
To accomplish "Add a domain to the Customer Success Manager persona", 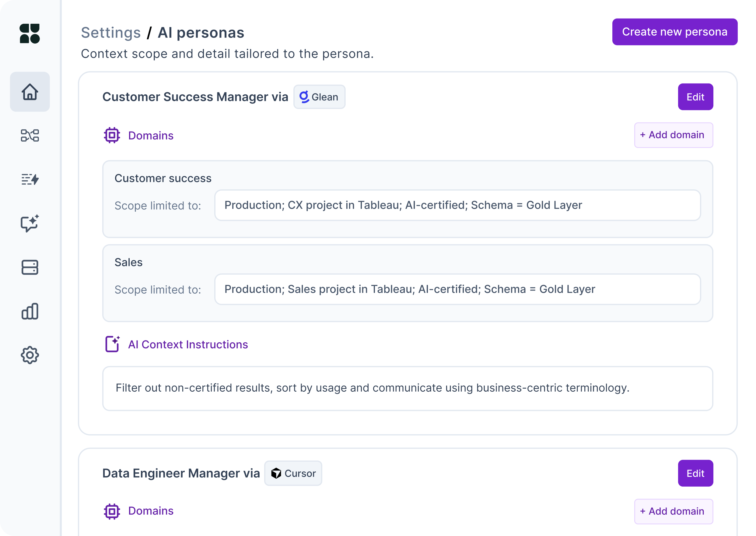I will coord(673,135).
